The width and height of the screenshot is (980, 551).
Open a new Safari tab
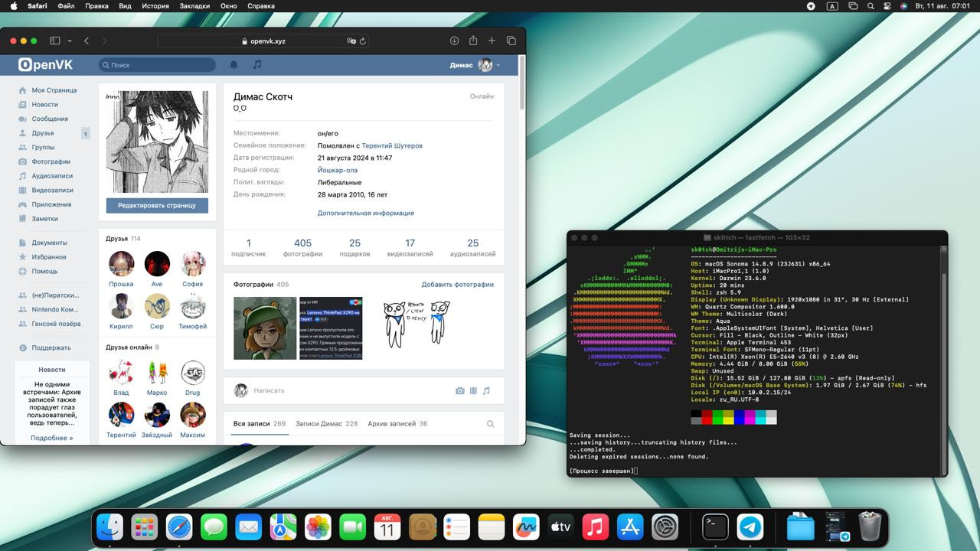(492, 41)
